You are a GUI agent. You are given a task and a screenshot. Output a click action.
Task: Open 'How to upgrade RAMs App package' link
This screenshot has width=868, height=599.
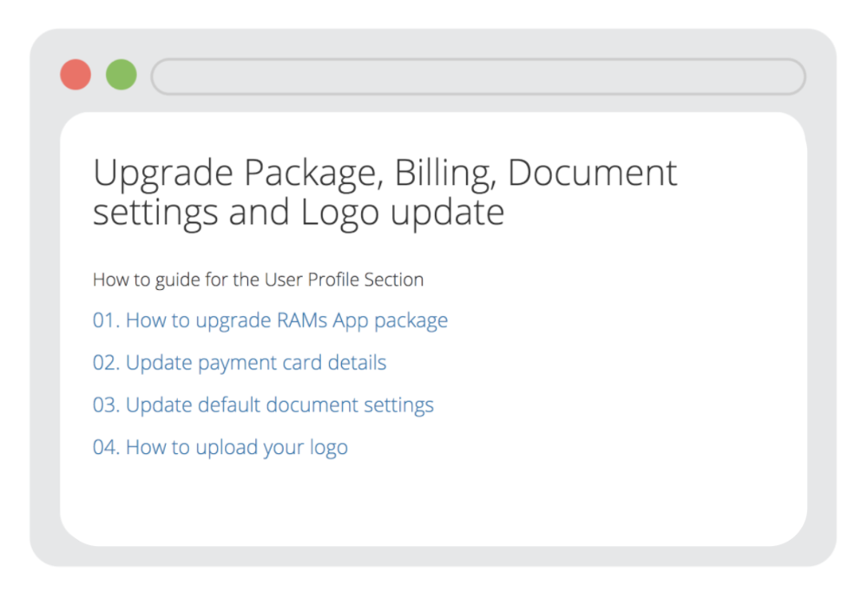(270, 321)
